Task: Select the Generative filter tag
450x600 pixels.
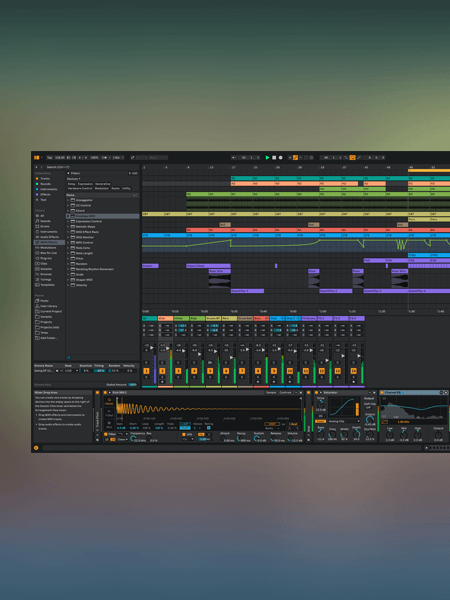Action: (x=103, y=184)
